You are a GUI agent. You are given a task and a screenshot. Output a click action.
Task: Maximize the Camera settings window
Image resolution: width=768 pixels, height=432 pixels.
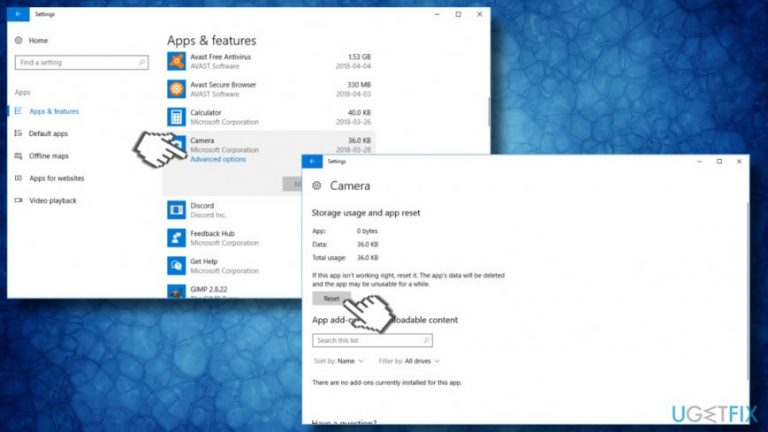tap(719, 161)
